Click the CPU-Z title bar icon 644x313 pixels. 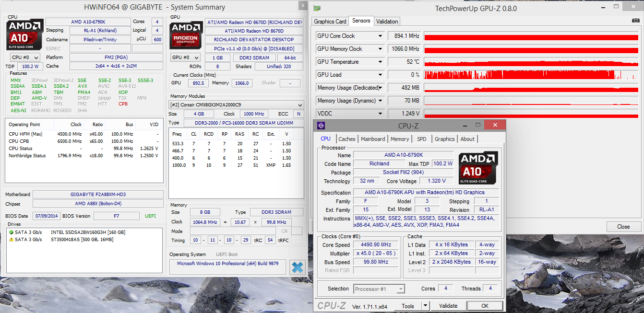pos(321,126)
